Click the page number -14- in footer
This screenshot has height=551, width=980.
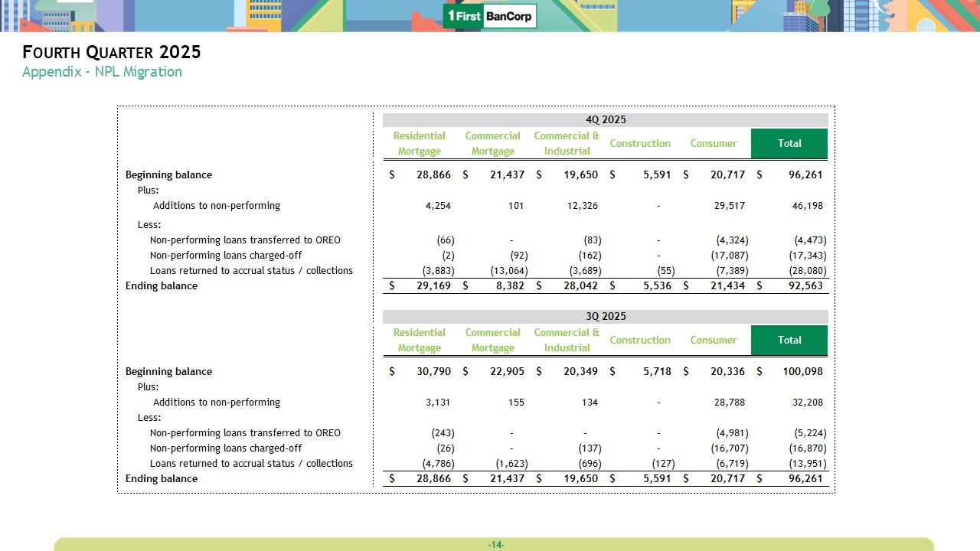tap(496, 545)
